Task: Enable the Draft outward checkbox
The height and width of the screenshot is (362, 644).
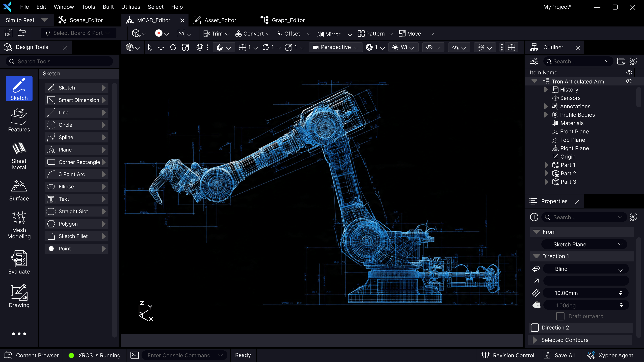Action: pyautogui.click(x=560, y=316)
